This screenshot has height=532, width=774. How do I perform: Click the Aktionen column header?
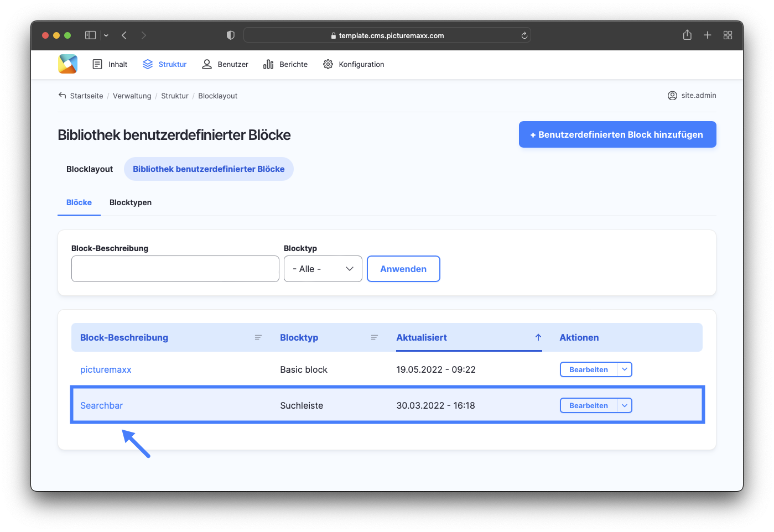tap(579, 337)
